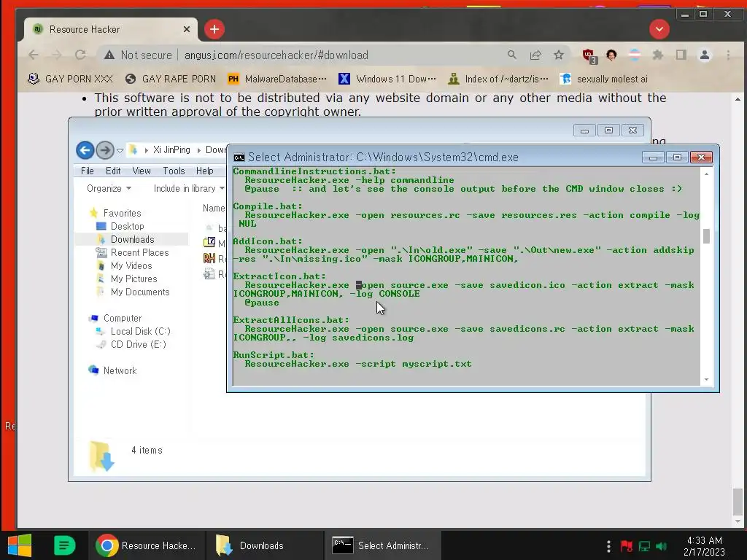The height and width of the screenshot is (560, 747).
Task: Click cmd window scrollbar up arrow
Action: click(706, 174)
